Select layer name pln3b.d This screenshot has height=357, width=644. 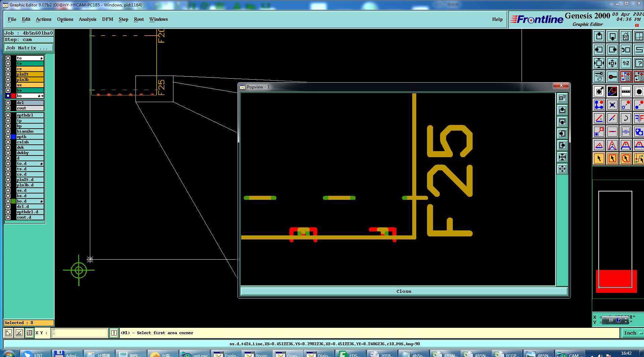(x=30, y=185)
